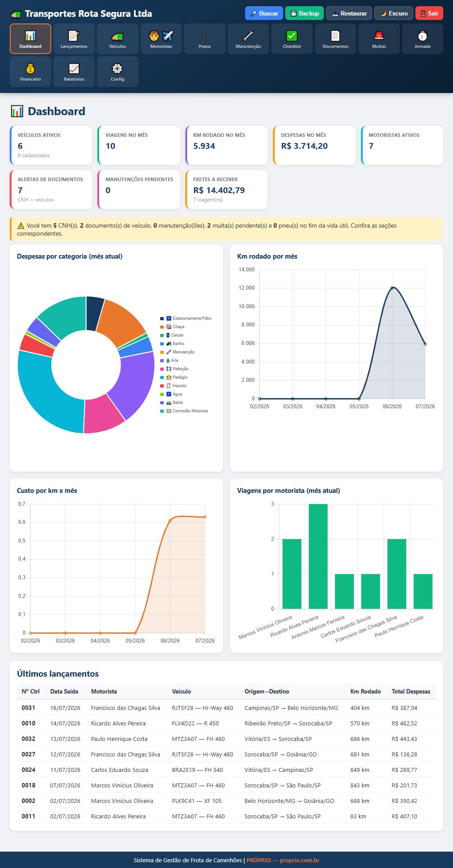The image size is (453, 868).
Task: Click the truck logo in header
Action: click(15, 14)
